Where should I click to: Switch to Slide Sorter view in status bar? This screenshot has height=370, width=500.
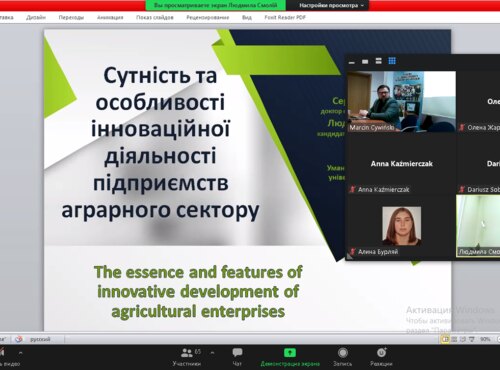pos(454,339)
